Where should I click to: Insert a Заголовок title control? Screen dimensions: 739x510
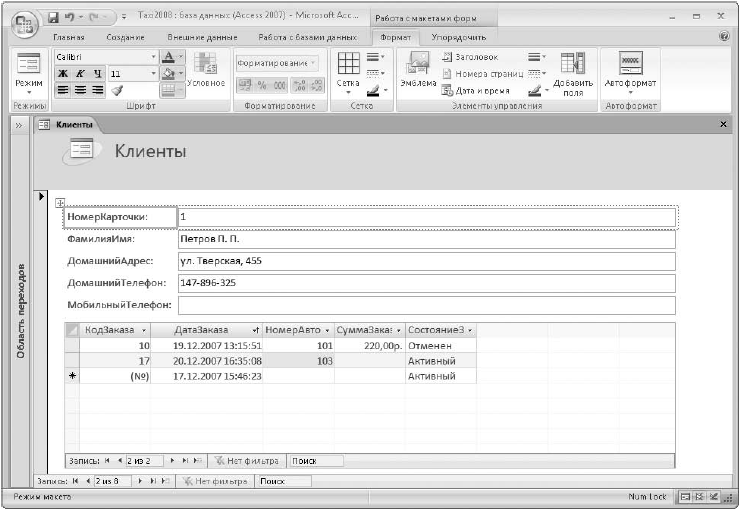(468, 57)
